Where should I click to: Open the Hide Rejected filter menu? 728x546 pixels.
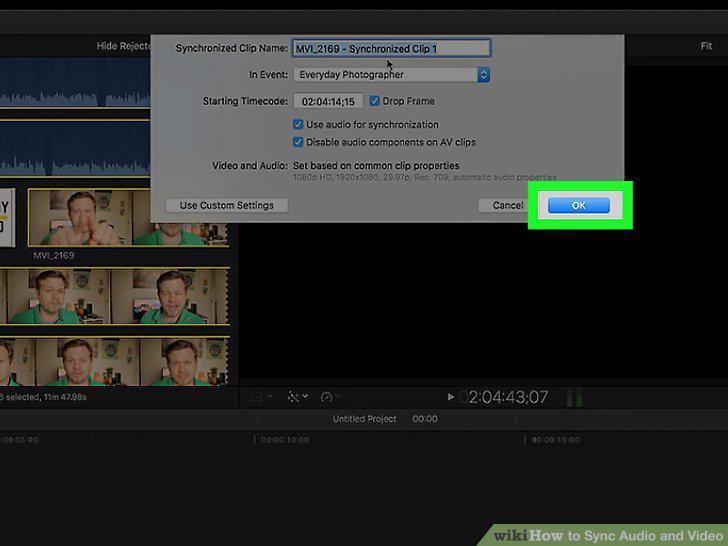[123, 46]
